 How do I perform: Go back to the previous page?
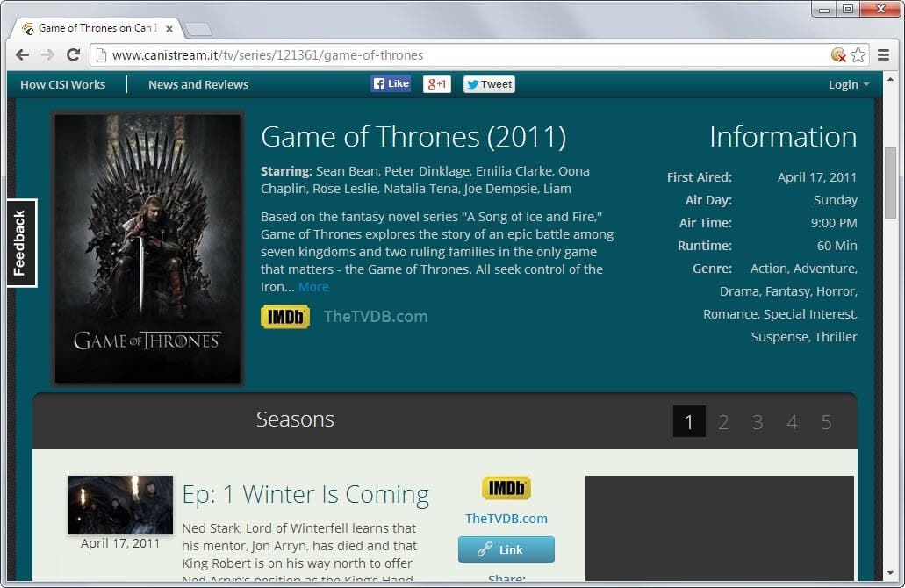click(x=23, y=54)
